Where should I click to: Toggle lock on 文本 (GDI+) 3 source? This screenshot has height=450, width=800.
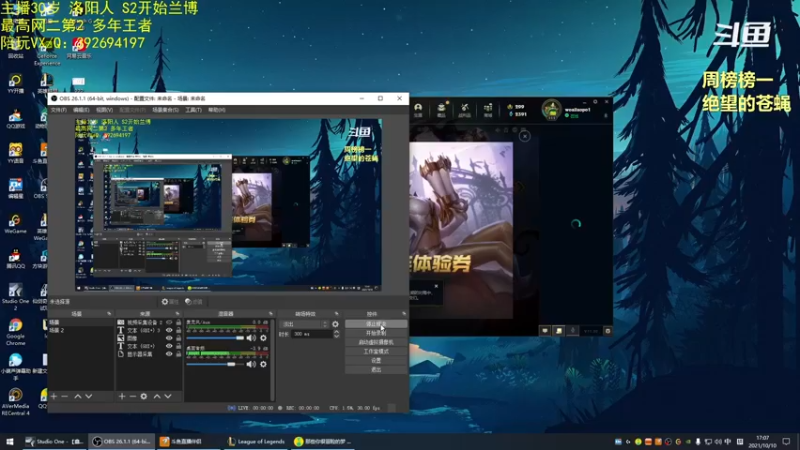pyautogui.click(x=179, y=330)
